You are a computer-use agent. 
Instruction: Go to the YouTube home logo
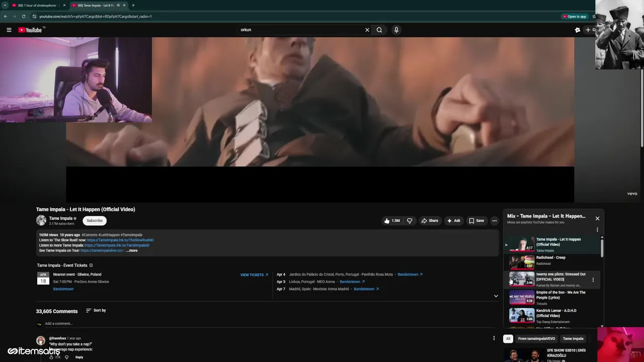(30, 30)
